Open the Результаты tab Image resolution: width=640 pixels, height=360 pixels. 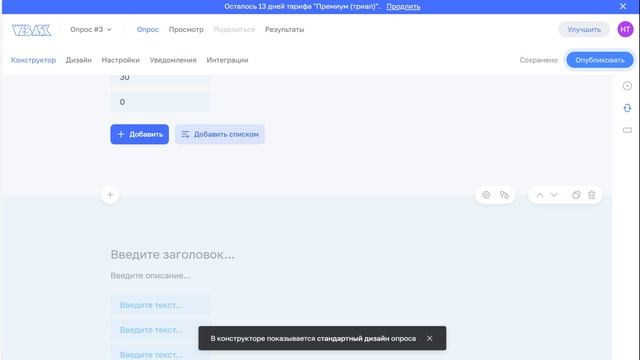pos(284,29)
